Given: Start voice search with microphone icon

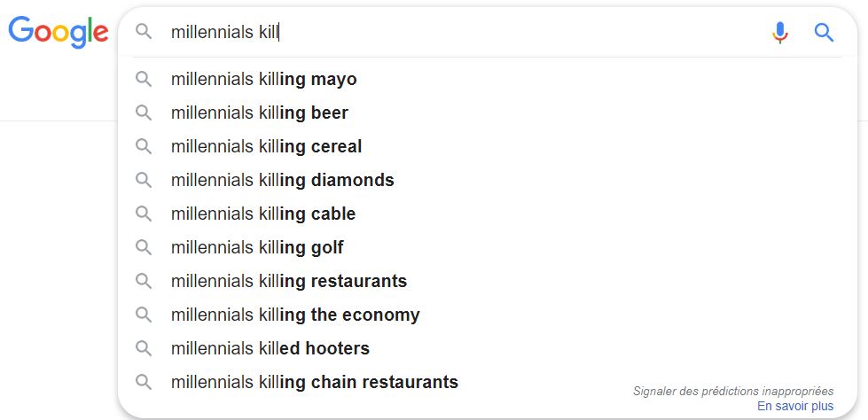Looking at the screenshot, I should coord(780,33).
